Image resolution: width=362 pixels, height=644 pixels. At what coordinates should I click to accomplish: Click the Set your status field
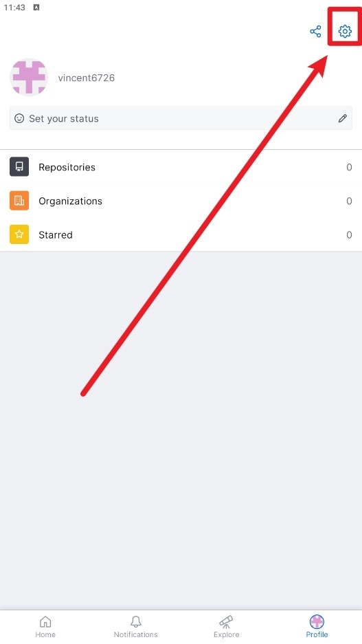[x=181, y=118]
